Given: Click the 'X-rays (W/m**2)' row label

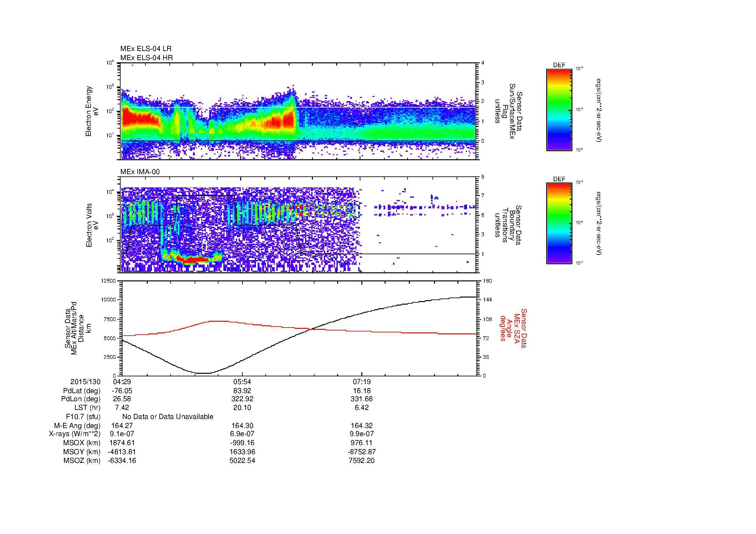Looking at the screenshot, I should coord(75,434).
